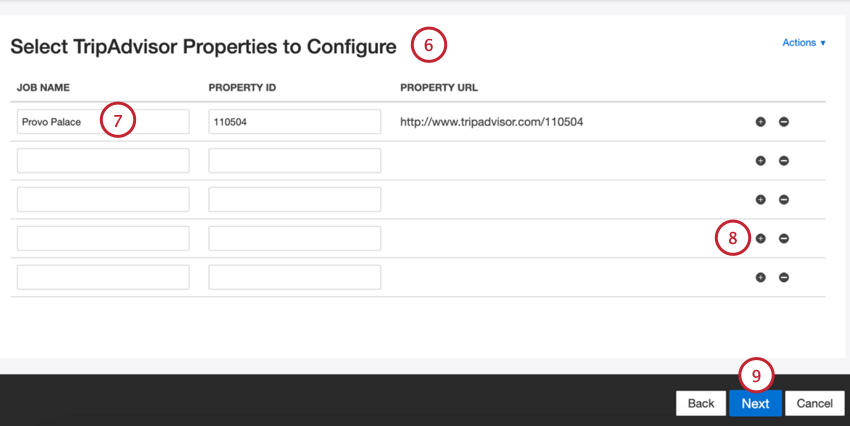This screenshot has width=850, height=426.
Task: Go Back to the previous step
Action: pos(701,403)
